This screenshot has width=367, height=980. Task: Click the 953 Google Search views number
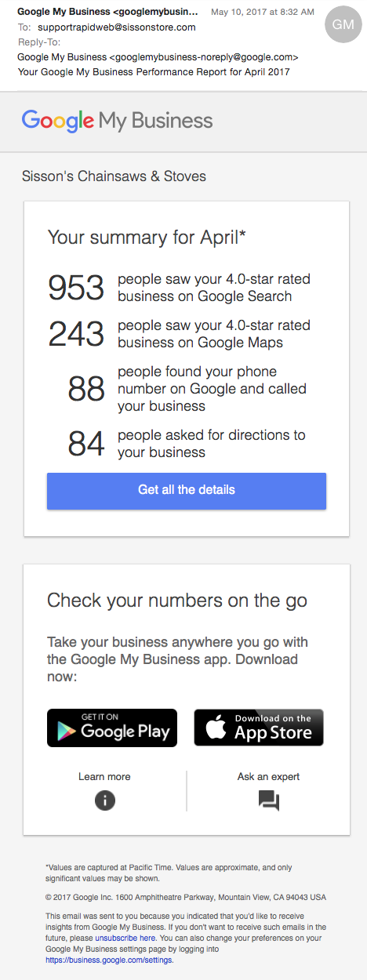click(x=76, y=289)
